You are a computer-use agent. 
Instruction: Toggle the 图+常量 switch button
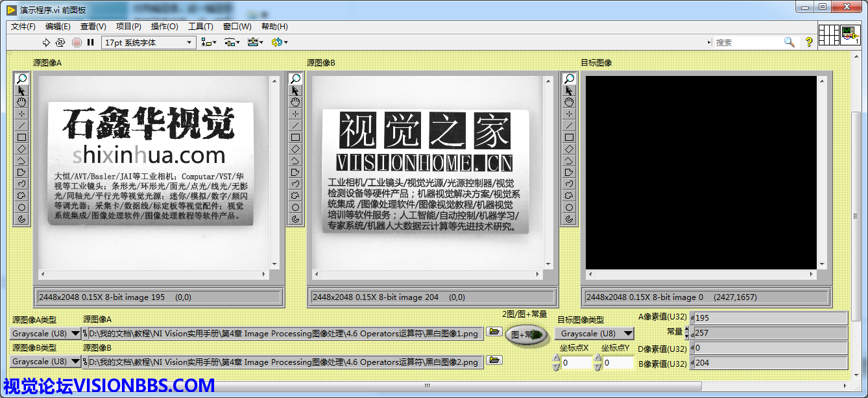525,335
